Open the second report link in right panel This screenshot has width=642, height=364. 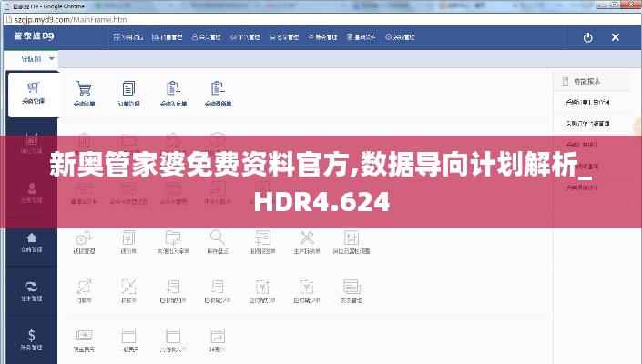click(587, 124)
